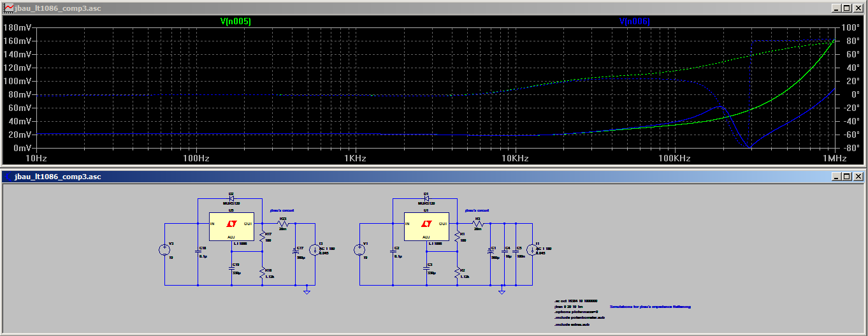
Task: Maximize the waveform plot window
Action: 847,8
